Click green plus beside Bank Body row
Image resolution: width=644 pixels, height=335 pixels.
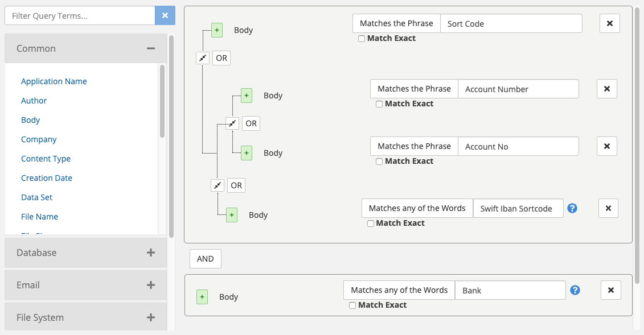tap(202, 297)
